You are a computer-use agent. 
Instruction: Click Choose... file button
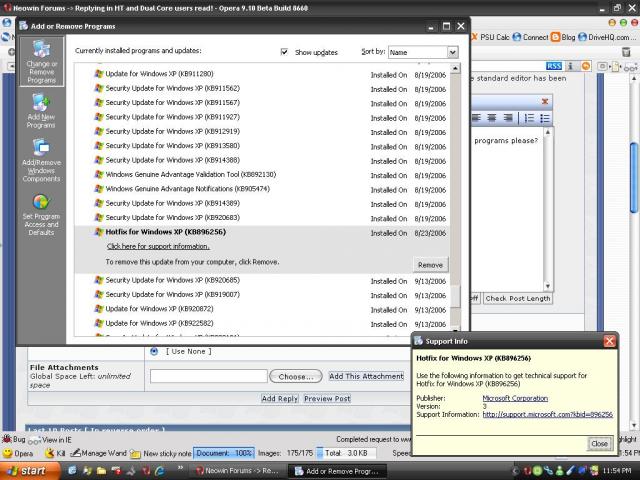[296, 377]
